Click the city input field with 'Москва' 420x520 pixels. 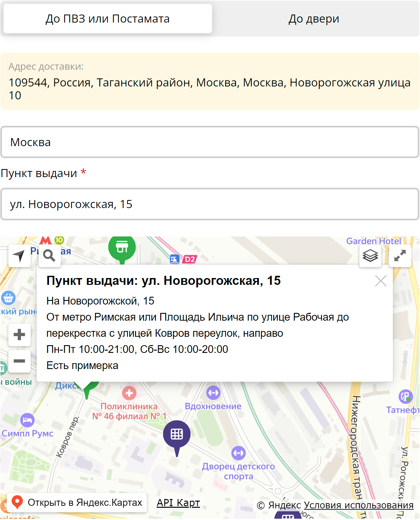[210, 142]
